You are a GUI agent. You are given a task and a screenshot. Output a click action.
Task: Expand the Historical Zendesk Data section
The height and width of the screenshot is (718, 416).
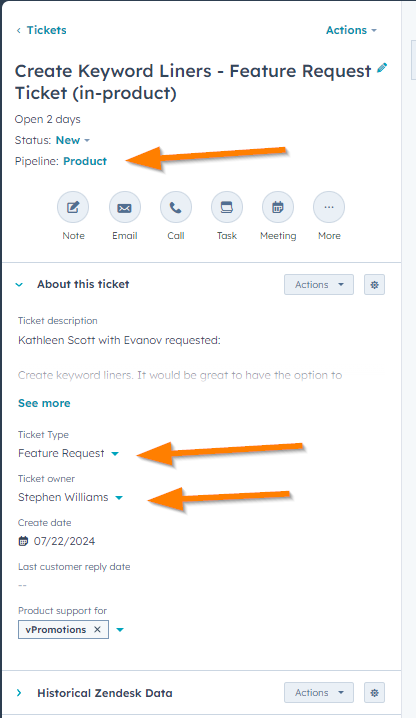(x=19, y=693)
